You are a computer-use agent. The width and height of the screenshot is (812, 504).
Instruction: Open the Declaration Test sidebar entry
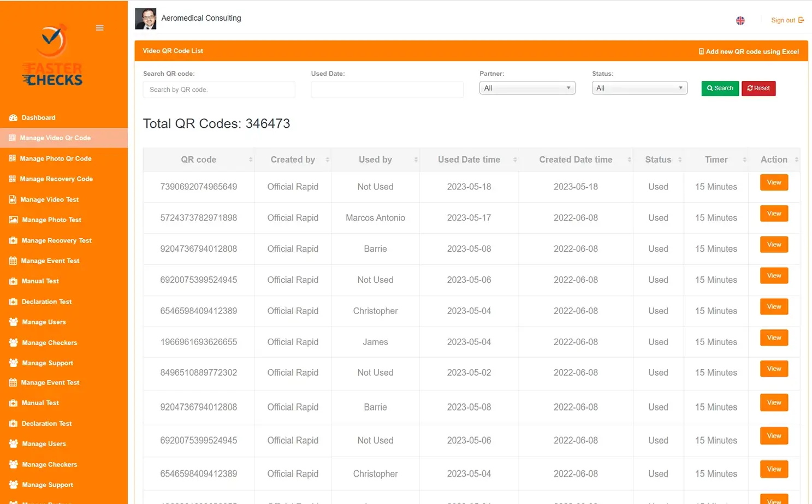click(46, 301)
